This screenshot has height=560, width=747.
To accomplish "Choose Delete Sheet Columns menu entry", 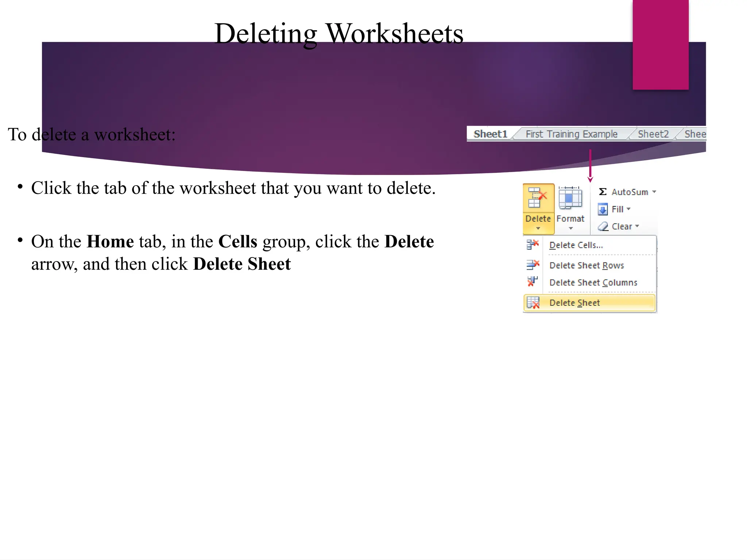I will pos(593,283).
